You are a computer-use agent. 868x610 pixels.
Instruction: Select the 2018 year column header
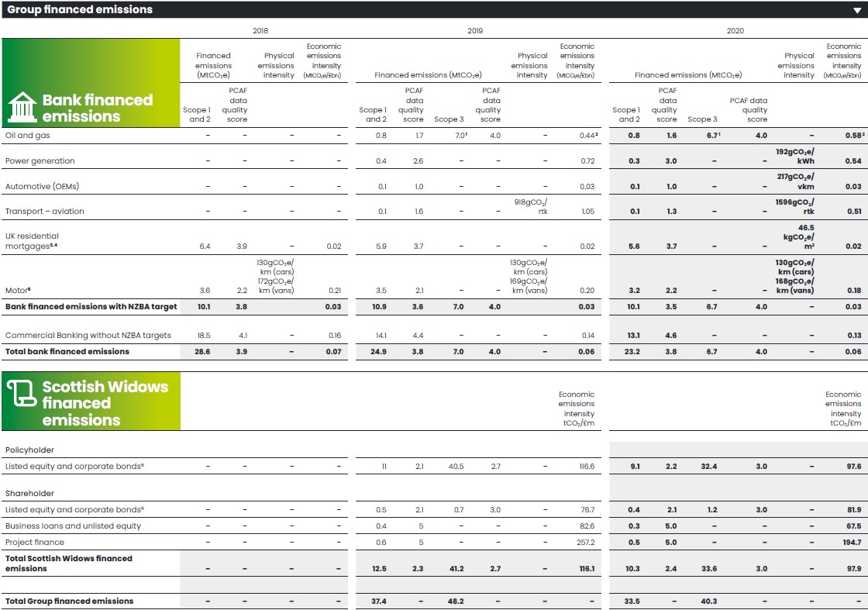click(x=260, y=31)
